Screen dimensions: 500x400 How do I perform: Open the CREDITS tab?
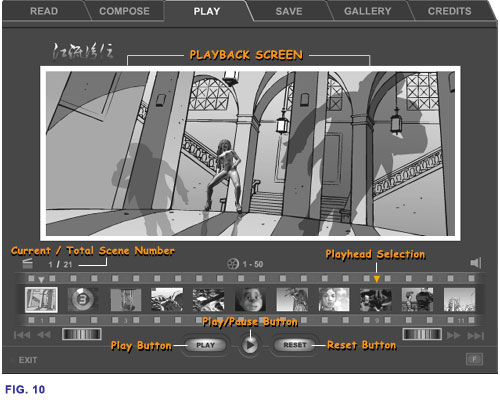[x=449, y=11]
